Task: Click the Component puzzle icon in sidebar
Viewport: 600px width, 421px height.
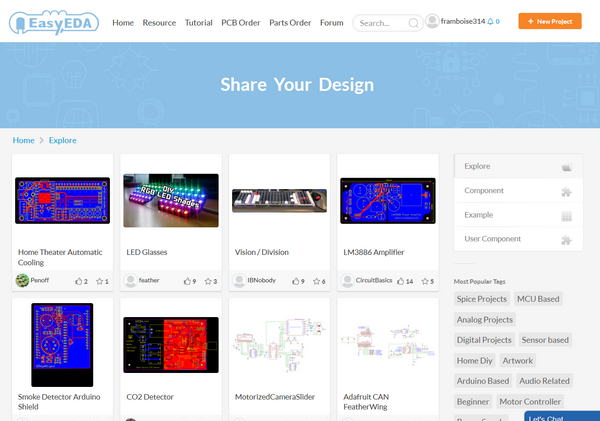Action: [x=567, y=191]
